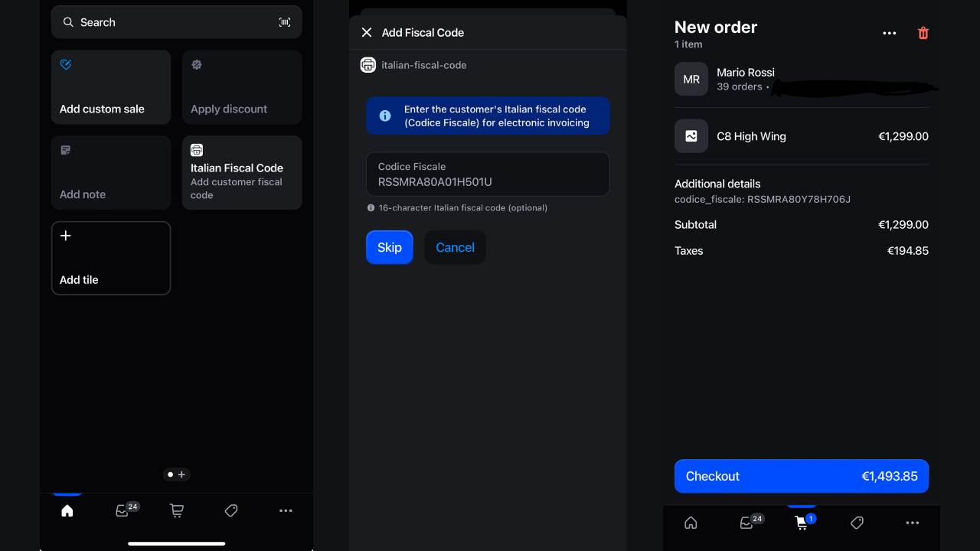Scan a barcode using the search bar scanner icon
The width and height of the screenshot is (980, 551).
pos(285,22)
